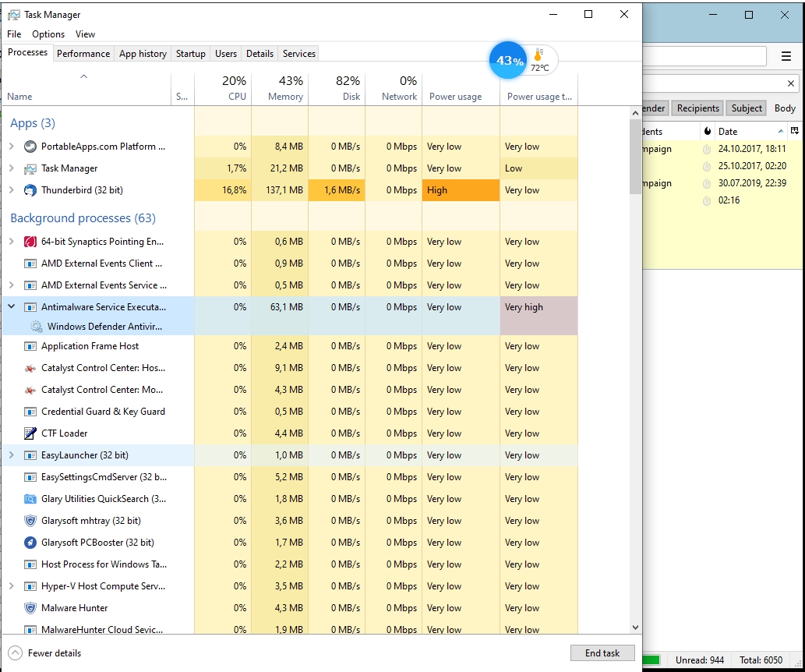Image resolution: width=805 pixels, height=672 pixels.
Task: Toggle the Recipients quick filter in Thunderbird
Action: pyautogui.click(x=697, y=108)
